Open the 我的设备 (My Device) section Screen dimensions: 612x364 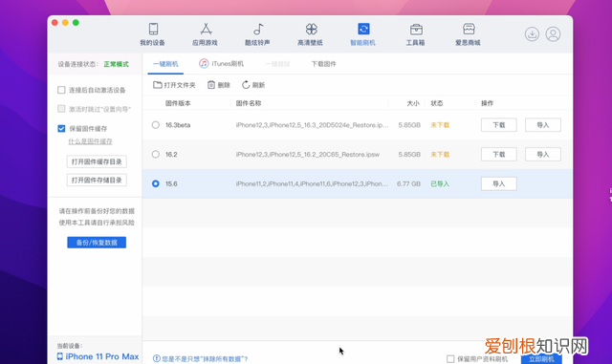[153, 34]
